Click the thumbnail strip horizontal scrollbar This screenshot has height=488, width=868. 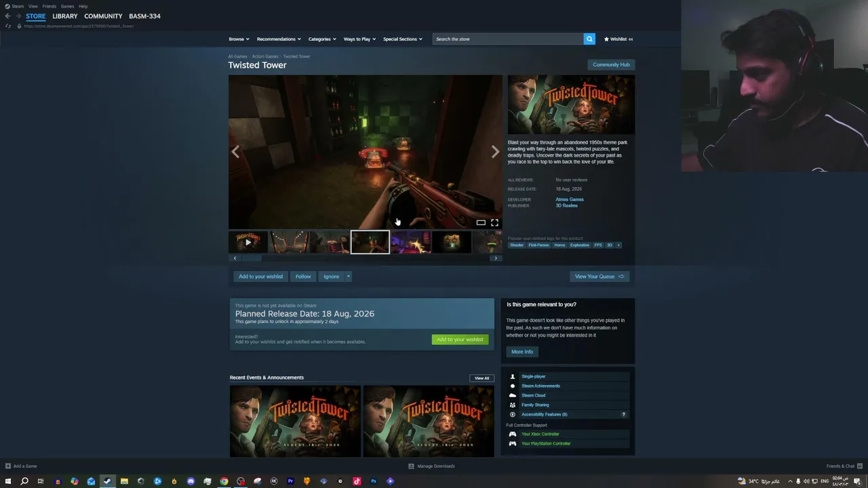tap(365, 258)
